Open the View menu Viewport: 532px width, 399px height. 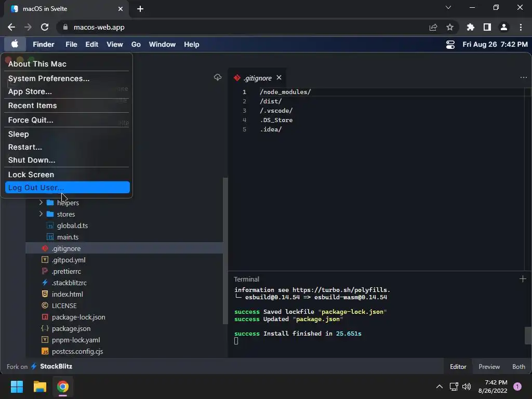point(115,45)
